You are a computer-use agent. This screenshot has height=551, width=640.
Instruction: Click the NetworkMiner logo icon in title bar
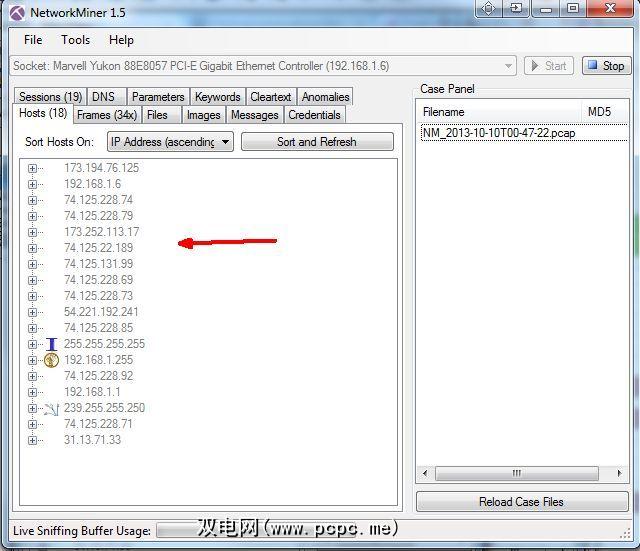pos(18,13)
